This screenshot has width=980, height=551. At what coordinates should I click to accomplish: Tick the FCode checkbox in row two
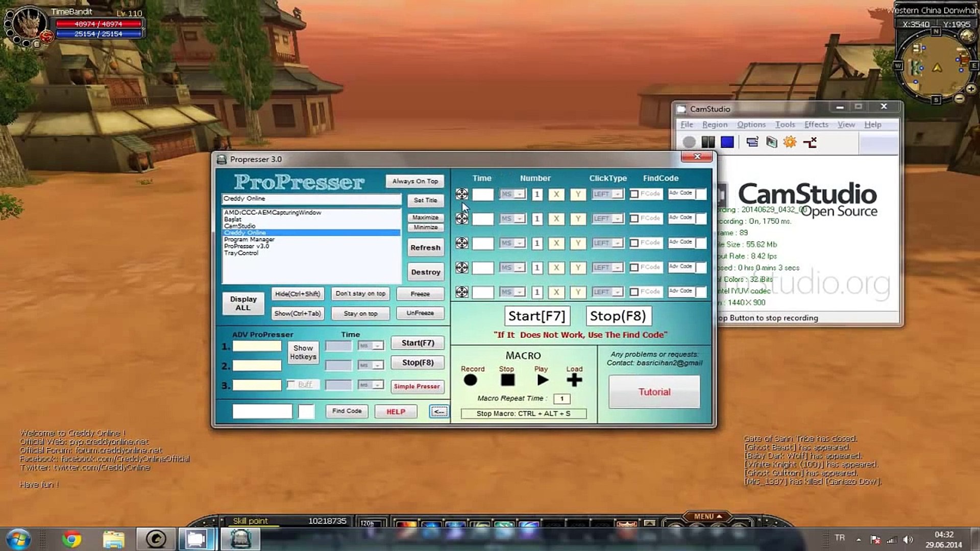[x=634, y=218]
